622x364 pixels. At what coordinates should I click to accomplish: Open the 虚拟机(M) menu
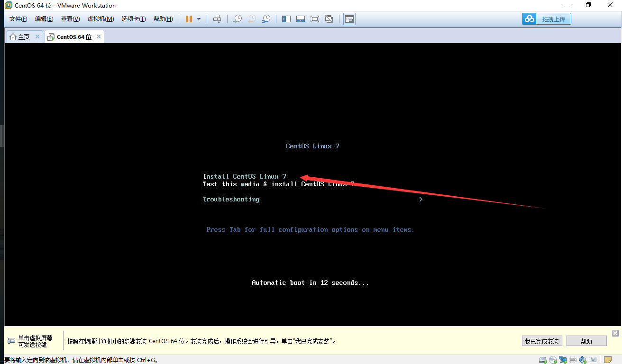coord(101,19)
